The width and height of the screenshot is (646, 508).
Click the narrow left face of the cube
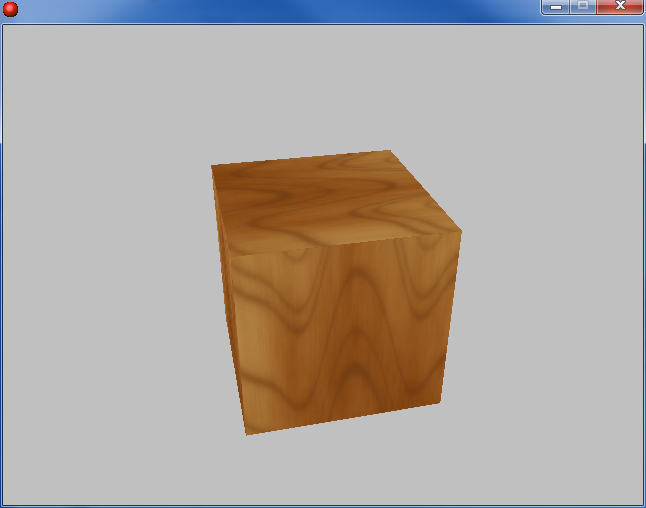[226, 300]
